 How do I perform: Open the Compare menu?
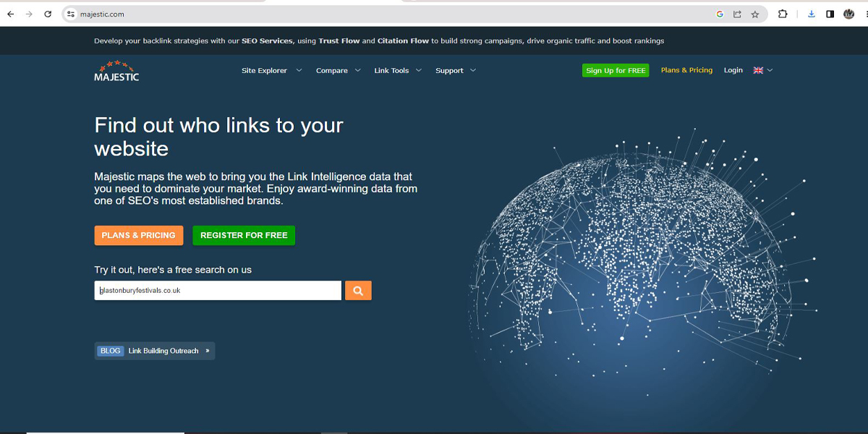332,70
